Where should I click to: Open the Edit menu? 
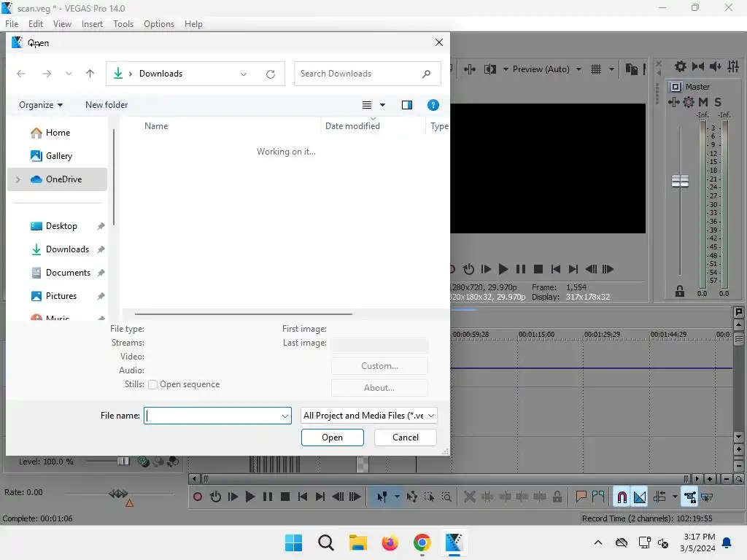[x=36, y=24]
